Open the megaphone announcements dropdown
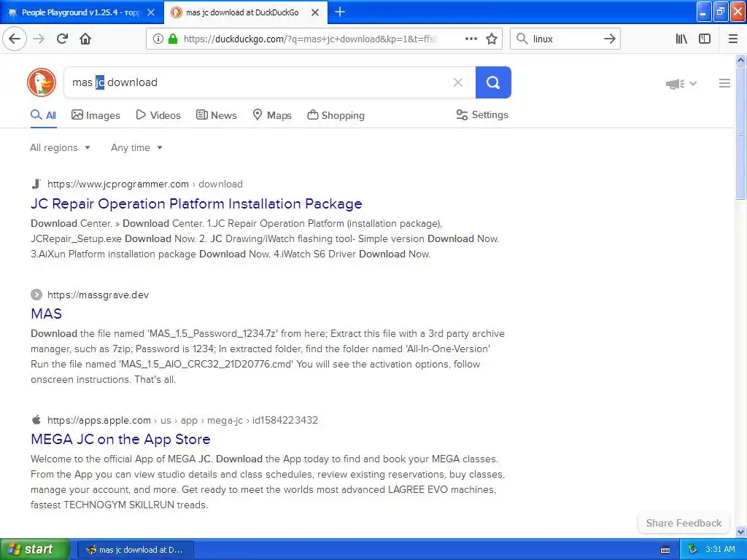This screenshot has height=560, width=747. 681,84
